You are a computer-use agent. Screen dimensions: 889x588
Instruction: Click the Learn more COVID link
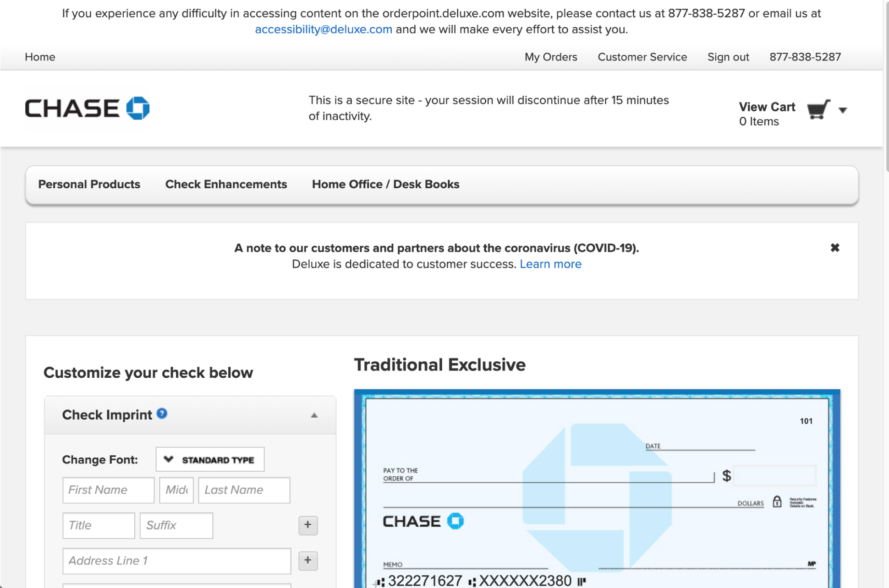(x=551, y=265)
